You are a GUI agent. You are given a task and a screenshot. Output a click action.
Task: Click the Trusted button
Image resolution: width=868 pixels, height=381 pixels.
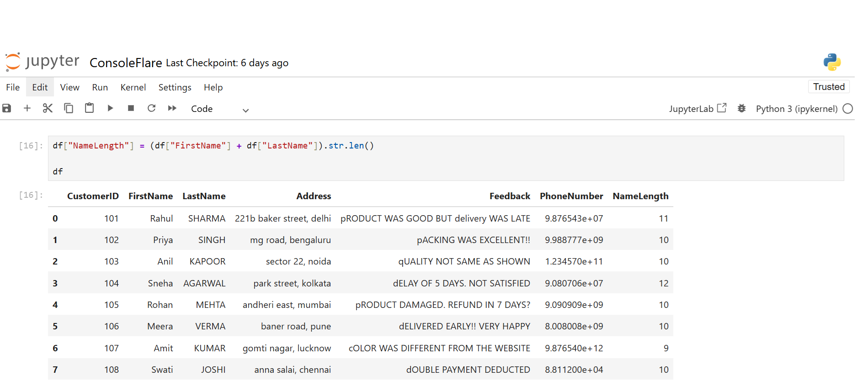coord(829,87)
